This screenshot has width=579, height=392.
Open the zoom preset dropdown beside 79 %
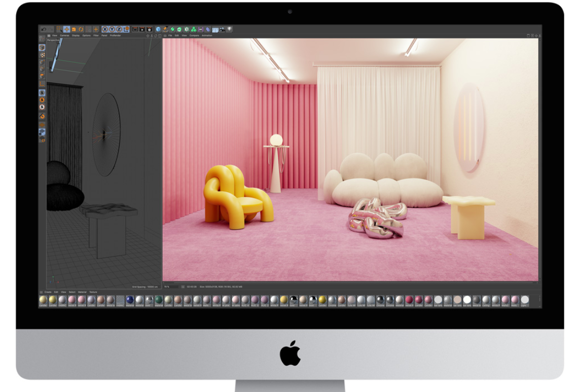183,287
